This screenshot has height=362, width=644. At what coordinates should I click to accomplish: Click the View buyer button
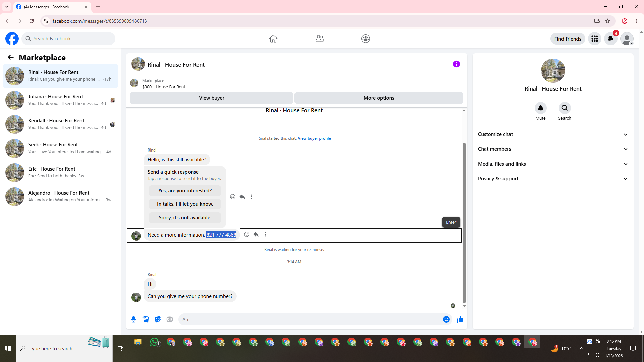[x=211, y=98]
